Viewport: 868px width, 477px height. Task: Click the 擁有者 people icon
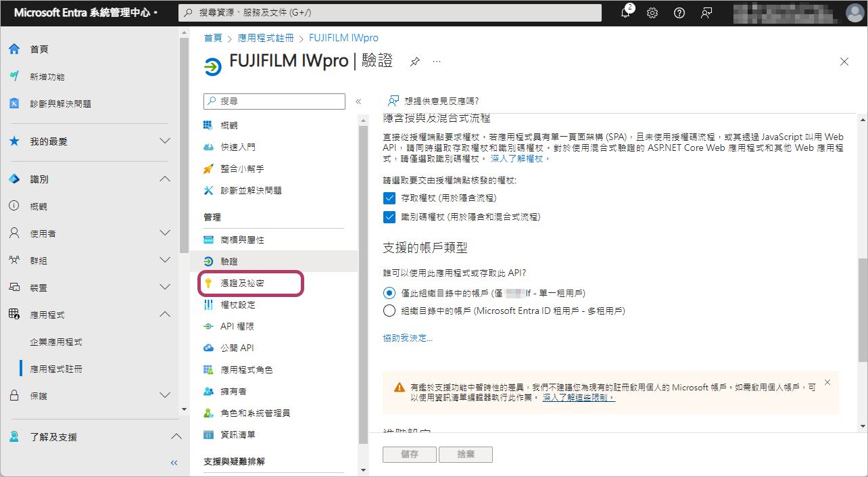click(x=208, y=391)
